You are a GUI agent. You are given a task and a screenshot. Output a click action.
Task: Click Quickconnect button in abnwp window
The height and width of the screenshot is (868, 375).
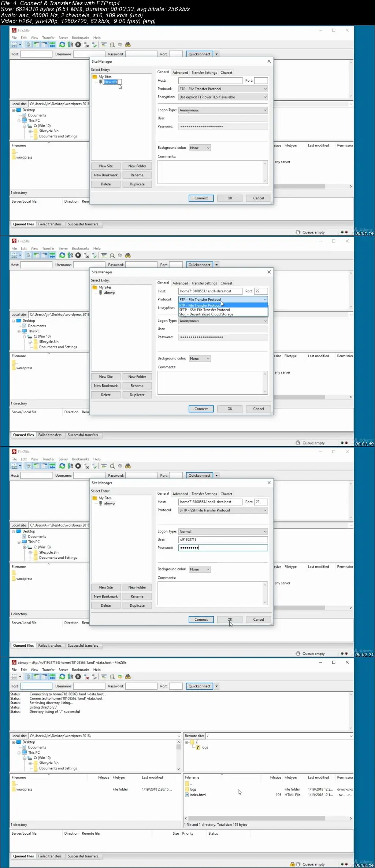(x=200, y=686)
